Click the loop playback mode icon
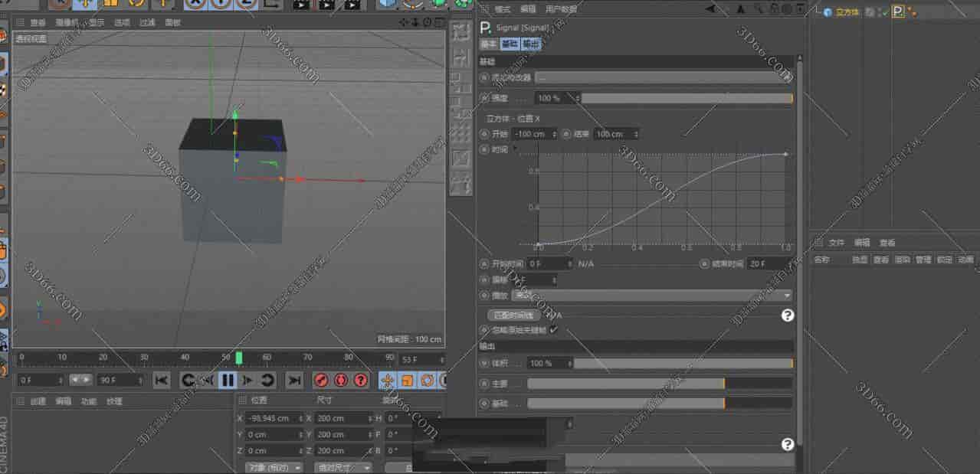Viewport: 980px width, 474px height. pos(265,380)
